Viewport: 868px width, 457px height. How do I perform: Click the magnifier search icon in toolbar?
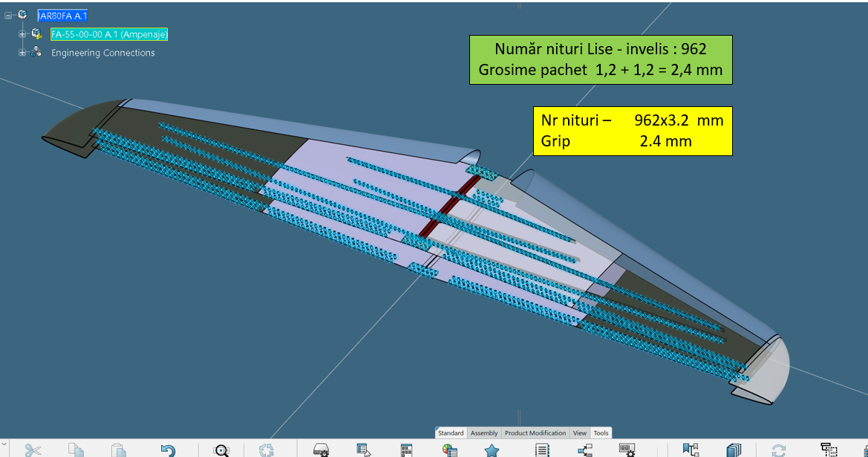coord(221,450)
